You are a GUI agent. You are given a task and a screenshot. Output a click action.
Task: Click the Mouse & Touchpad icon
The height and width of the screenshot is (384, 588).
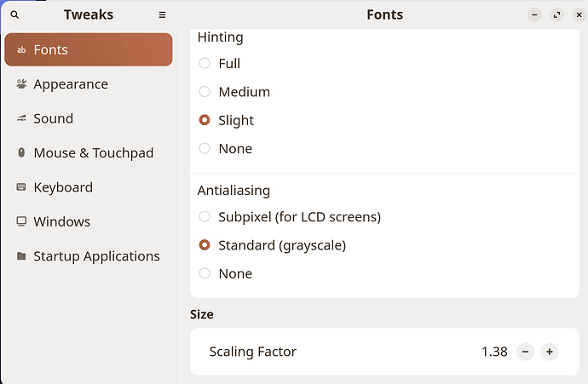pyautogui.click(x=21, y=153)
